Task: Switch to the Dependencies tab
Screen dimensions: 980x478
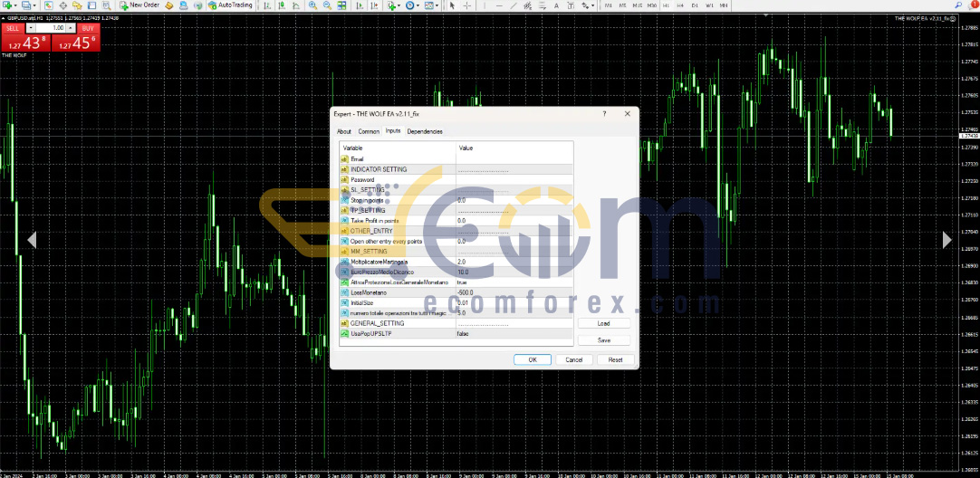Action: pos(425,131)
